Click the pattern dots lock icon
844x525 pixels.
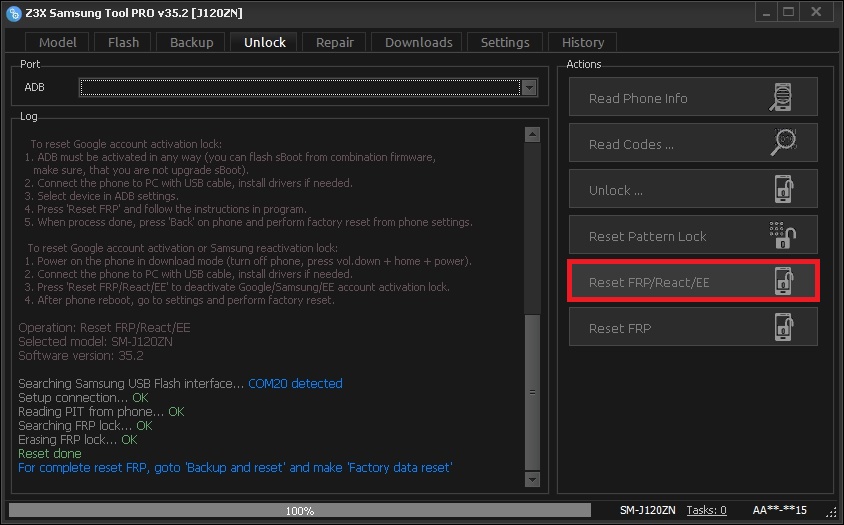coord(783,235)
